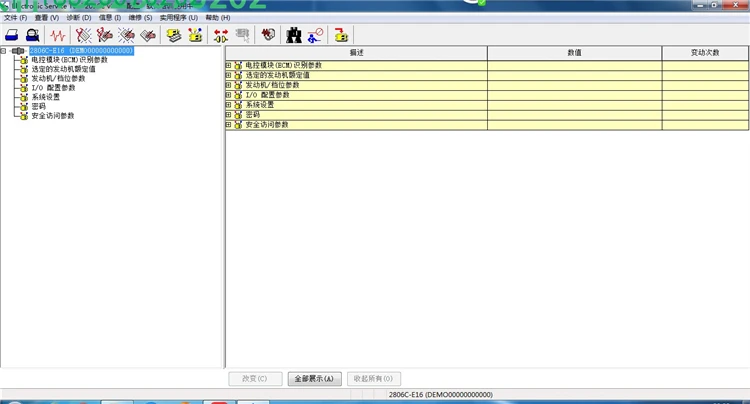Select 选定的发动机额定值 in the left tree
750x404 pixels.
63,69
